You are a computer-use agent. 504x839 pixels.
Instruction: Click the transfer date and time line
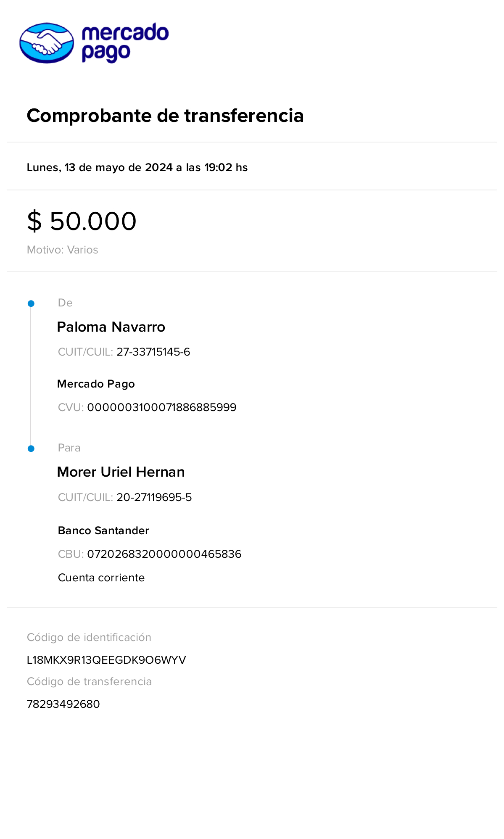pos(137,167)
